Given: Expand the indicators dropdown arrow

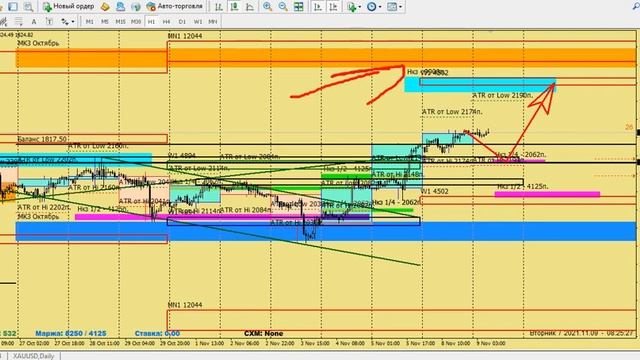Looking at the screenshot, I should pos(360,7).
